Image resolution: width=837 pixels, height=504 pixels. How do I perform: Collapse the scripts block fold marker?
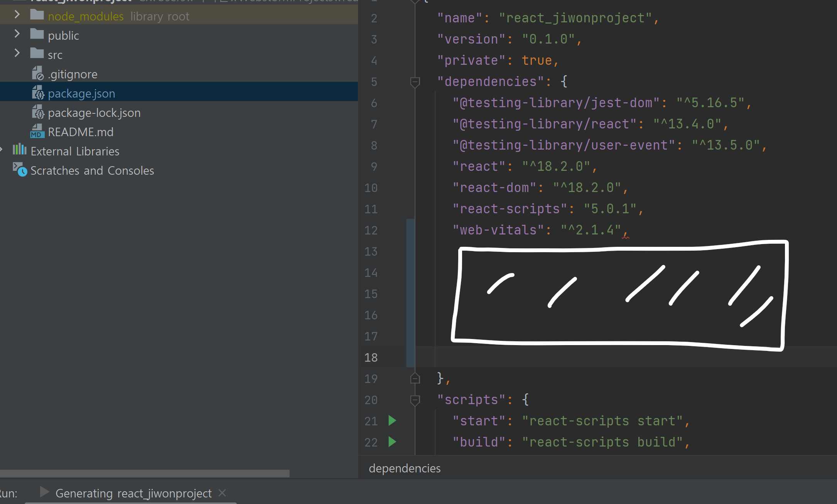click(415, 400)
